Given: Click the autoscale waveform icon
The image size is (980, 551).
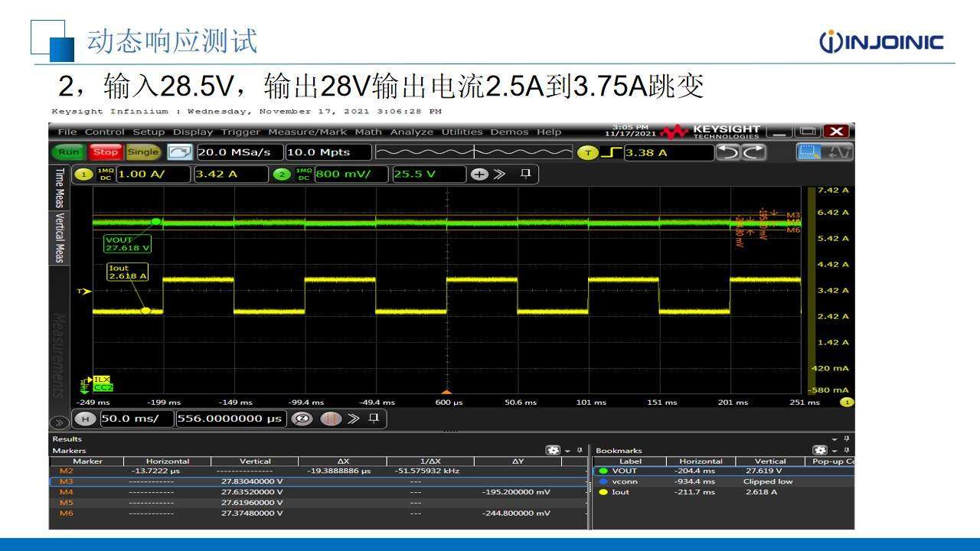Looking at the screenshot, I should pyautogui.click(x=178, y=152).
